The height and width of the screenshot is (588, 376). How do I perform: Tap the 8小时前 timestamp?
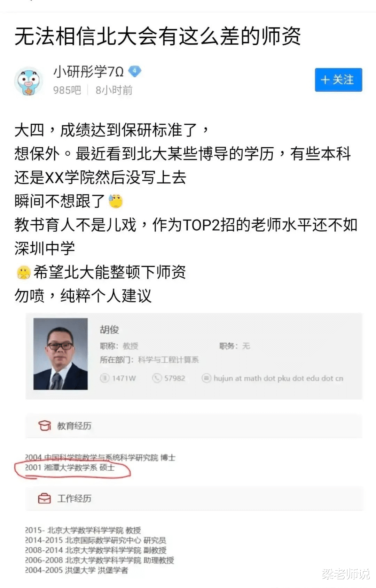[114, 90]
